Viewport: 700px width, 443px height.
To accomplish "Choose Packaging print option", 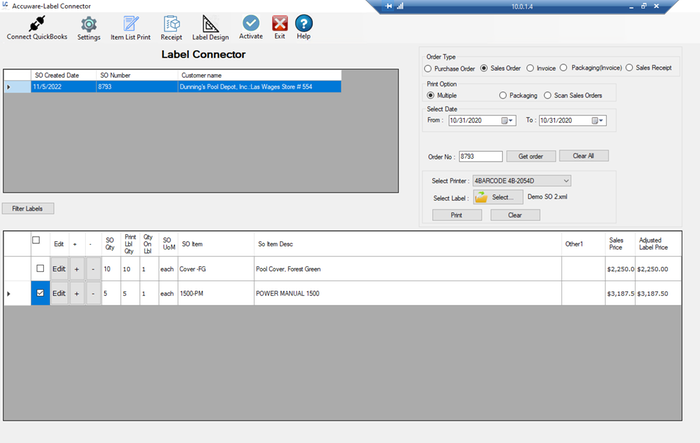I will (503, 95).
